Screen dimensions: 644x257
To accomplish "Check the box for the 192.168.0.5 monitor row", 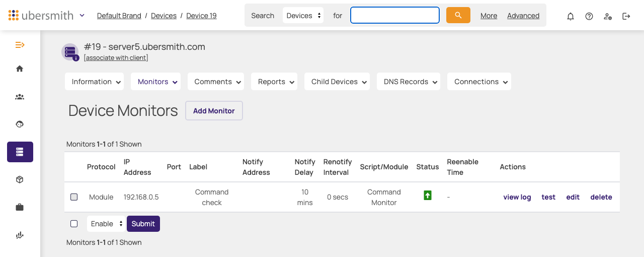I will [74, 197].
